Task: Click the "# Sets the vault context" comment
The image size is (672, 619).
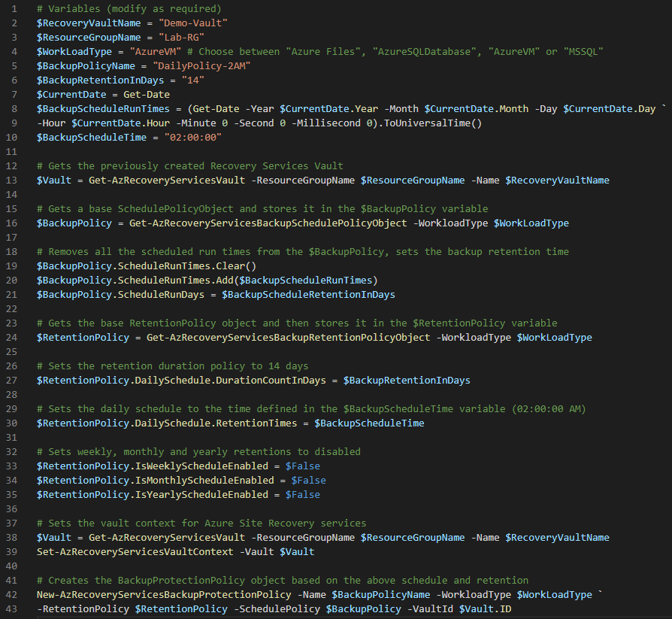Action: tap(201, 523)
